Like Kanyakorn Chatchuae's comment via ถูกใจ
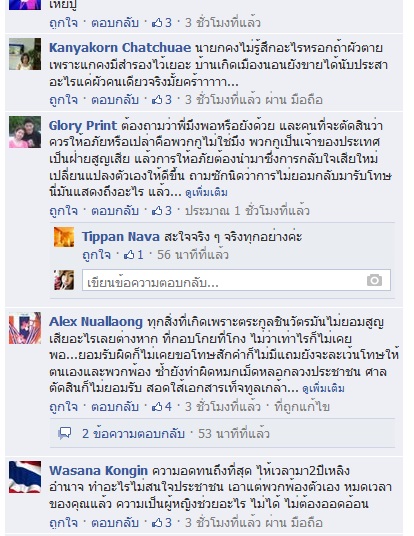 click(x=64, y=100)
